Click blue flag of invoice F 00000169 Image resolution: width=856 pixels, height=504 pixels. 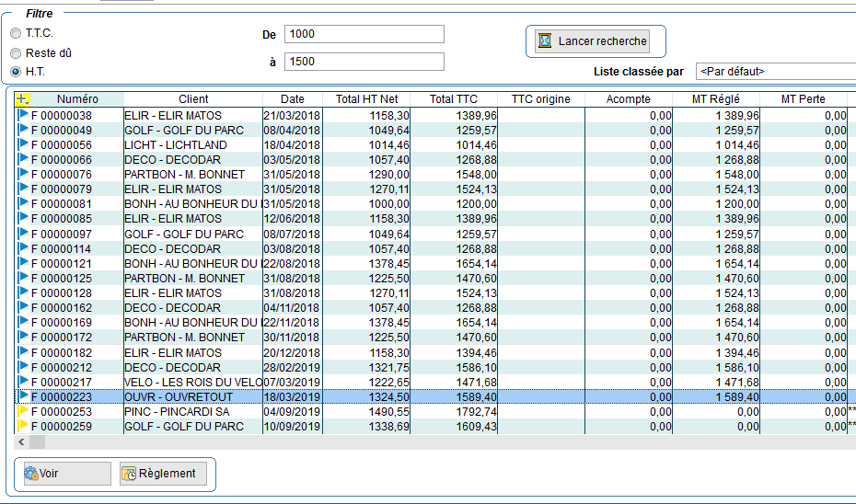(x=23, y=321)
